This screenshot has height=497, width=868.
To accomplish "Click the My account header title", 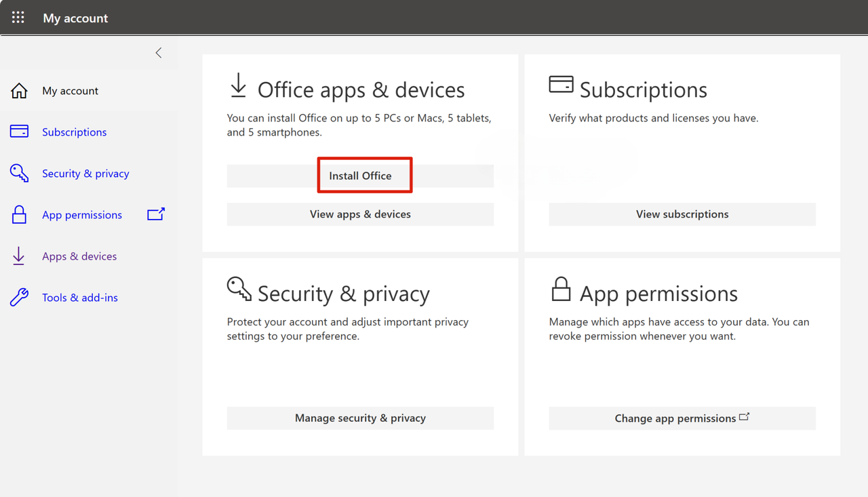I will coord(75,18).
